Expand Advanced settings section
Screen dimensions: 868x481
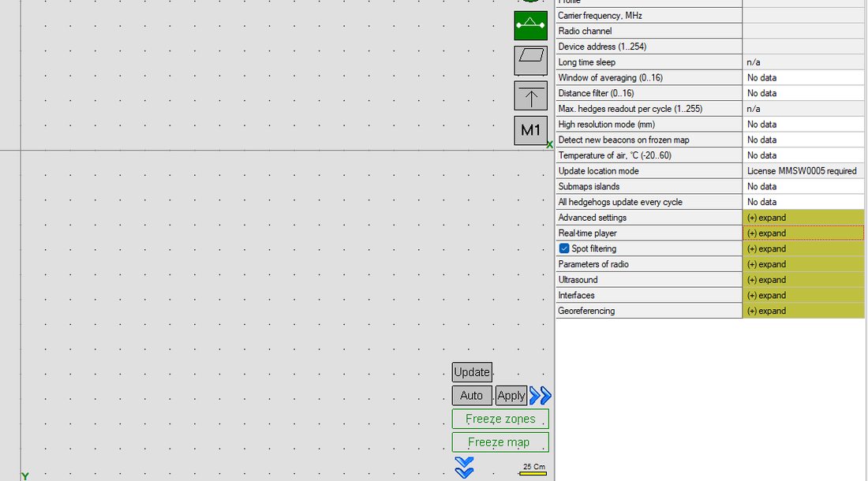[803, 218]
